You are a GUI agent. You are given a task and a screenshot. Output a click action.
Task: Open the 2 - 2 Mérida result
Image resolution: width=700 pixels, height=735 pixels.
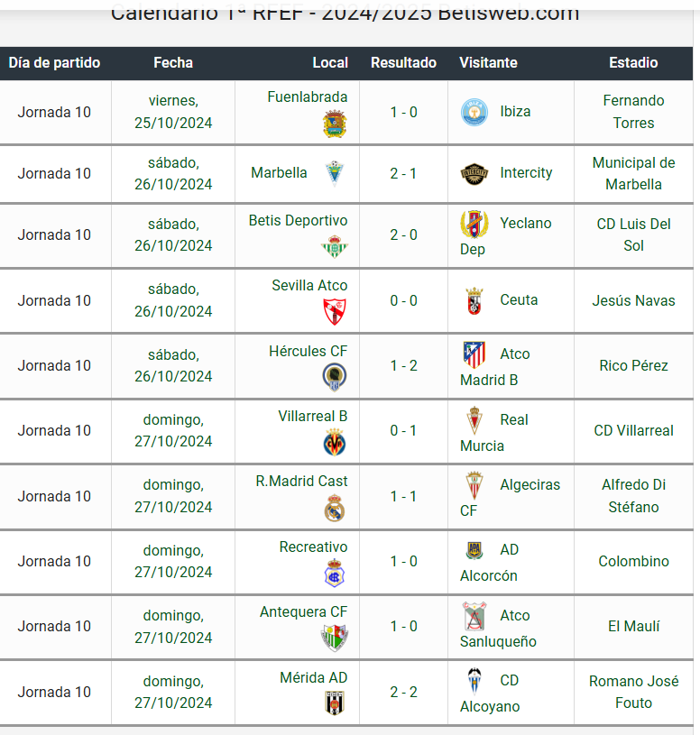[x=403, y=692]
